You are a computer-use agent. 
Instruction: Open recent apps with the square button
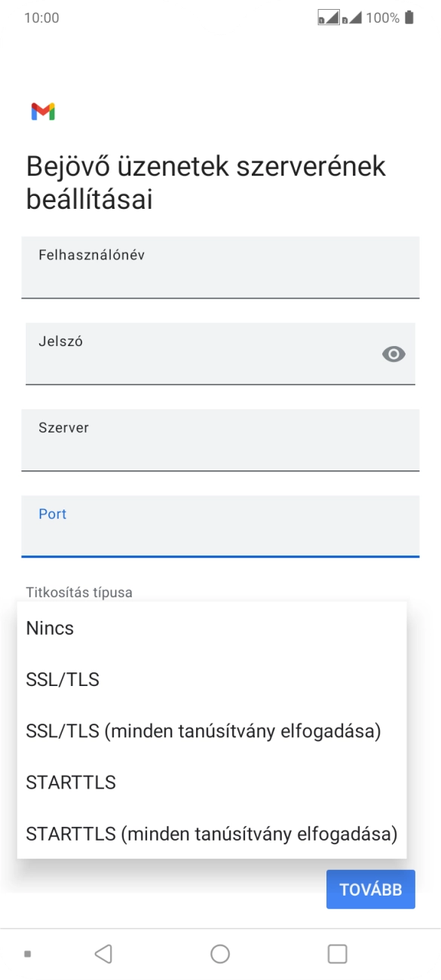(337, 952)
